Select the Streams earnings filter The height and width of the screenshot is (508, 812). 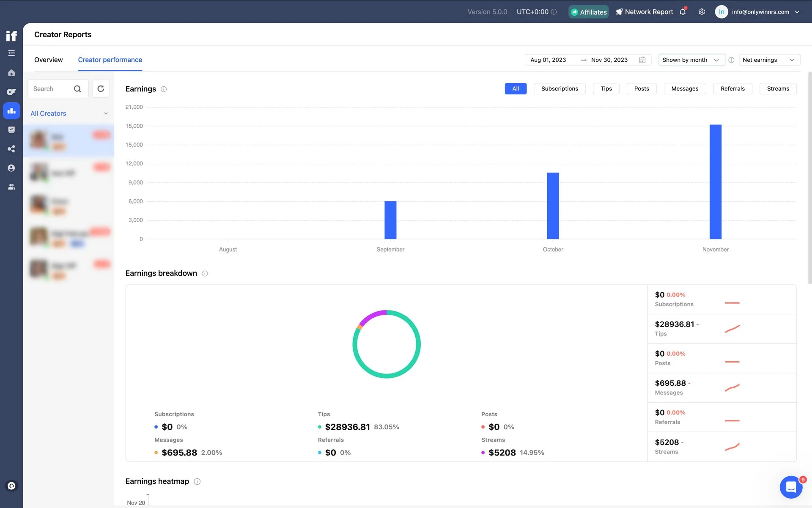777,89
